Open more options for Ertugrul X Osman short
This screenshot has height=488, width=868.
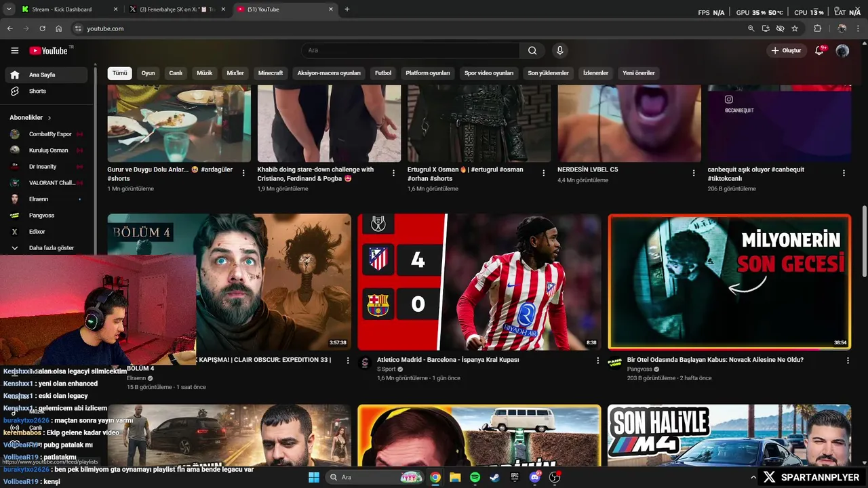543,173
